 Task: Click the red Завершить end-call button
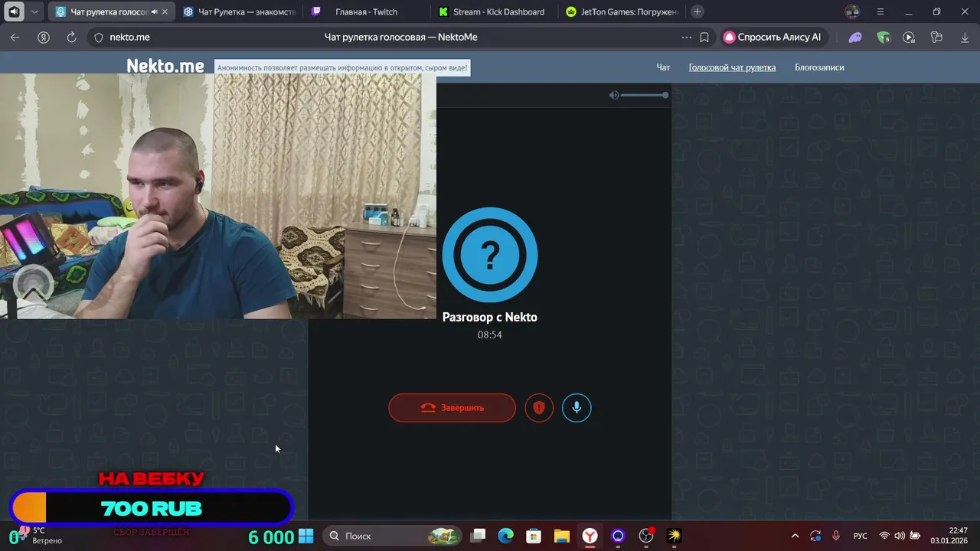452,408
